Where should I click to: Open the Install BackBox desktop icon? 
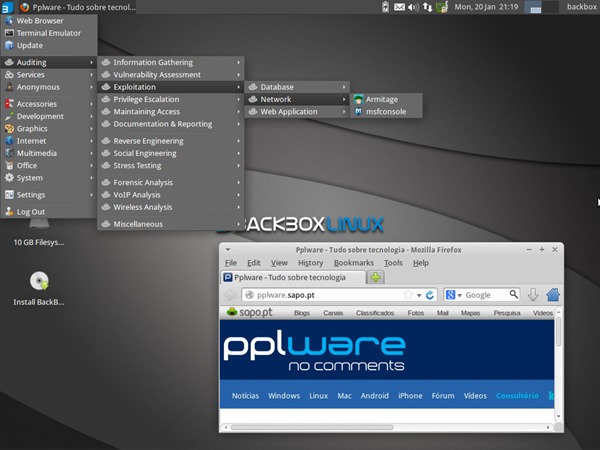(39, 289)
